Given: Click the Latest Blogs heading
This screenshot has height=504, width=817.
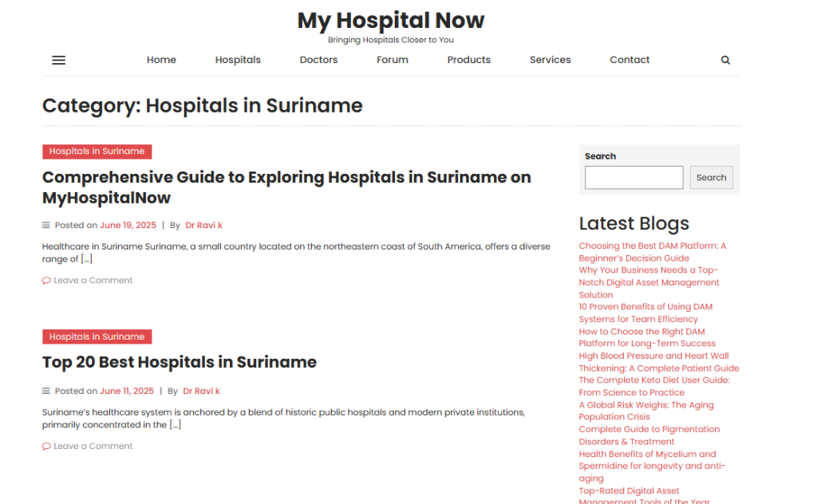Looking at the screenshot, I should [633, 223].
